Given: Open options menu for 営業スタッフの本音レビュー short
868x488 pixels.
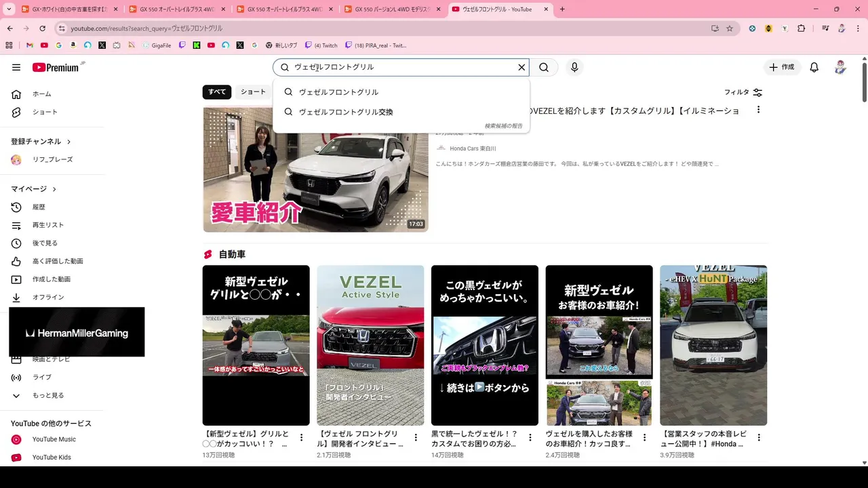Looking at the screenshot, I should 759,437.
